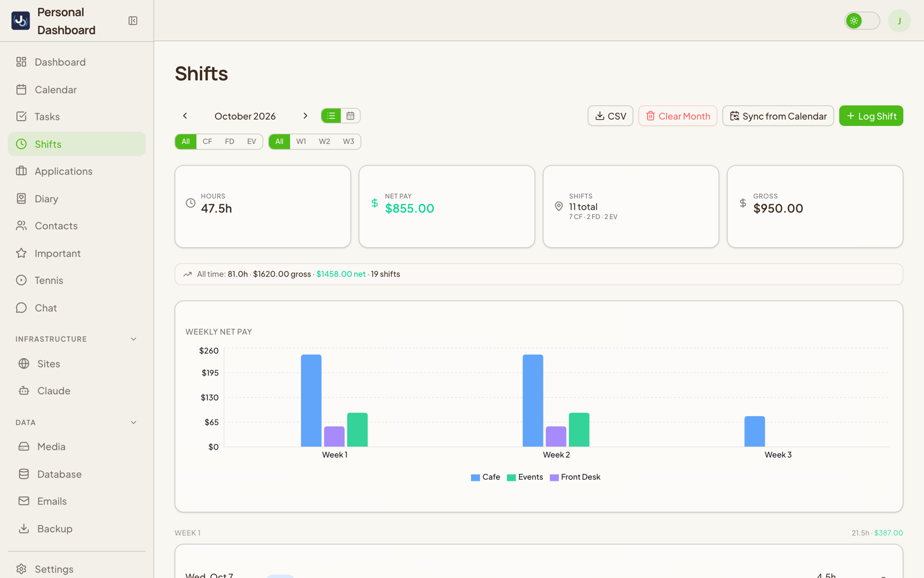Collapse the Infrastructure section chevron
Screen dimensions: 924x578
(x=133, y=339)
